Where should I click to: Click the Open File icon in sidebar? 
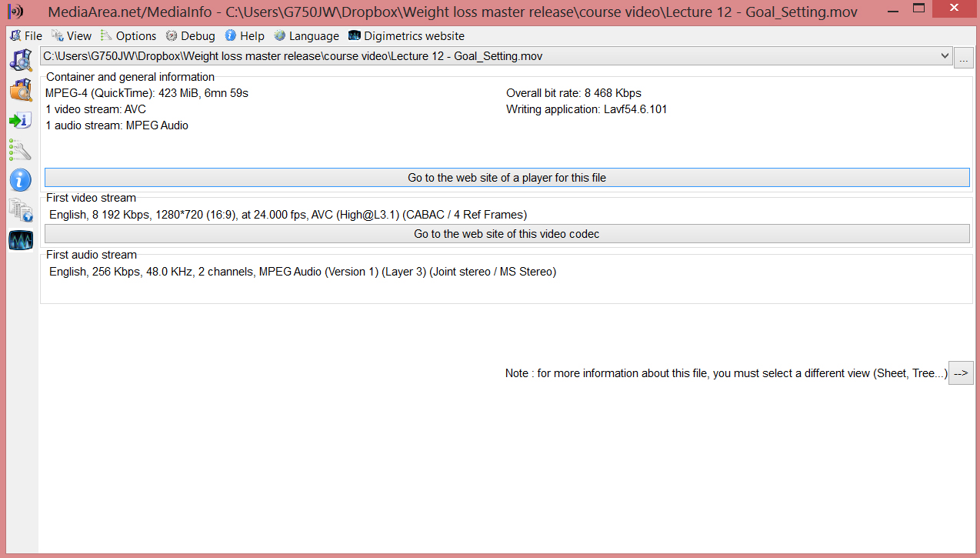point(20,59)
